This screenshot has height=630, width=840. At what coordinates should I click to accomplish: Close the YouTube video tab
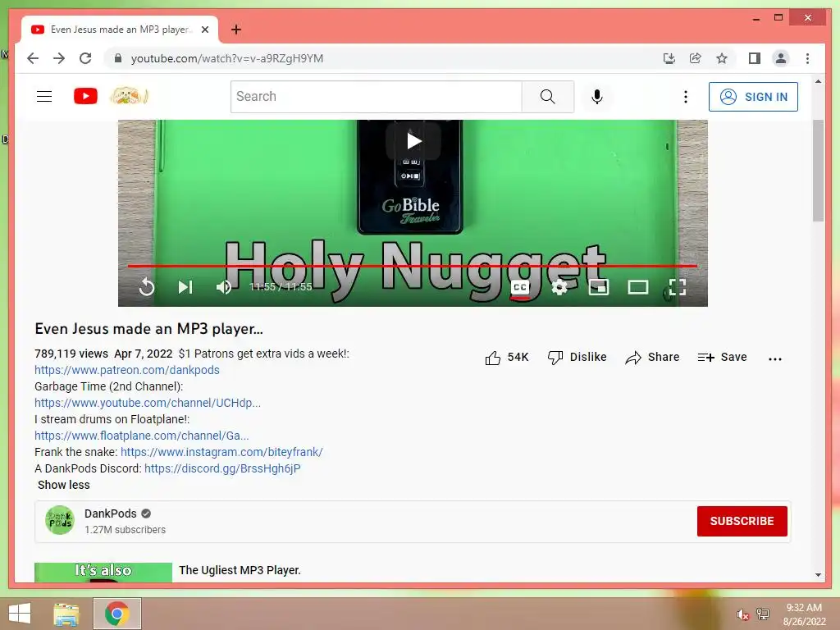[204, 30]
